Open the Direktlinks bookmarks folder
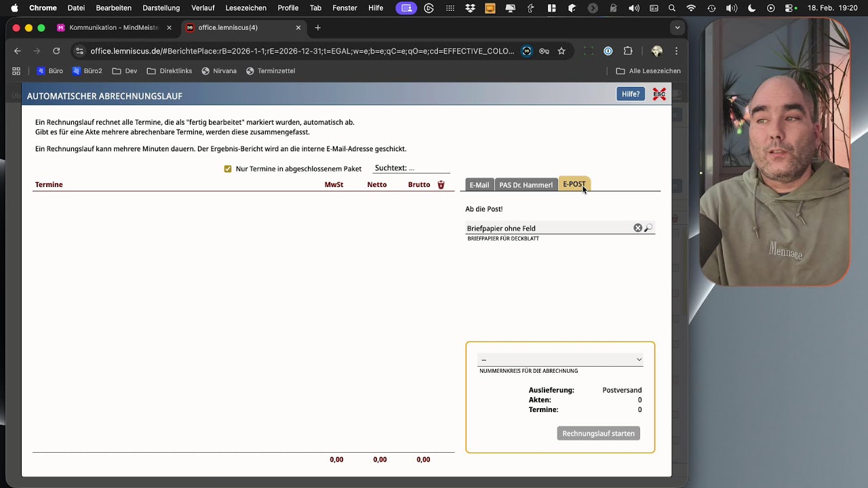The height and width of the screenshot is (488, 868). coord(170,70)
